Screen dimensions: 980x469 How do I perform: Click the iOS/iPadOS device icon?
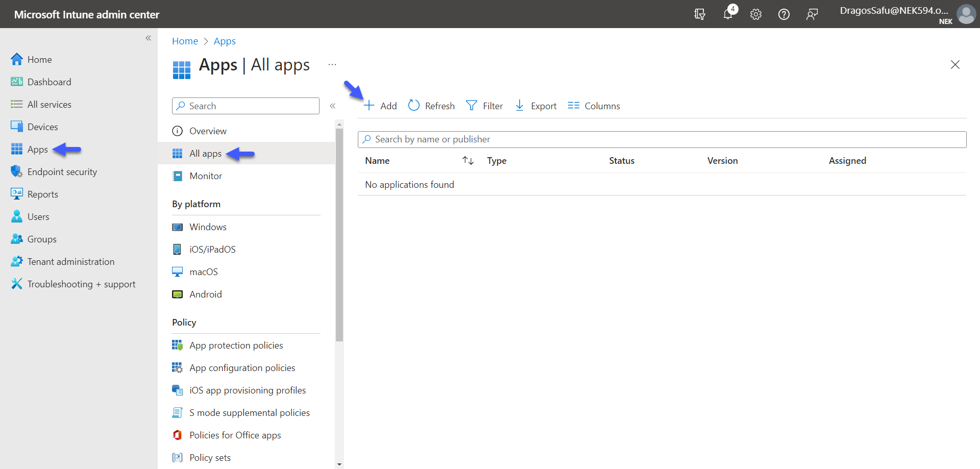(177, 250)
